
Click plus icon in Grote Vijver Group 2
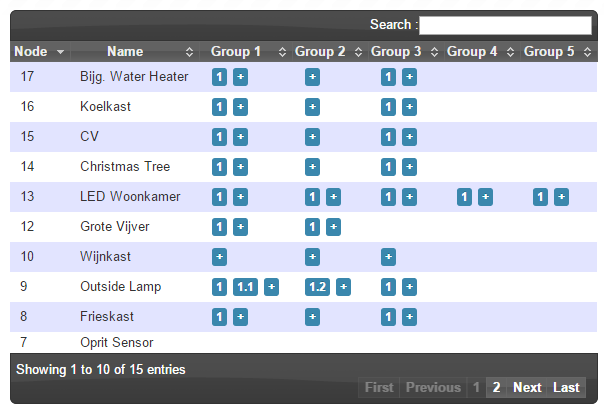pos(333,227)
